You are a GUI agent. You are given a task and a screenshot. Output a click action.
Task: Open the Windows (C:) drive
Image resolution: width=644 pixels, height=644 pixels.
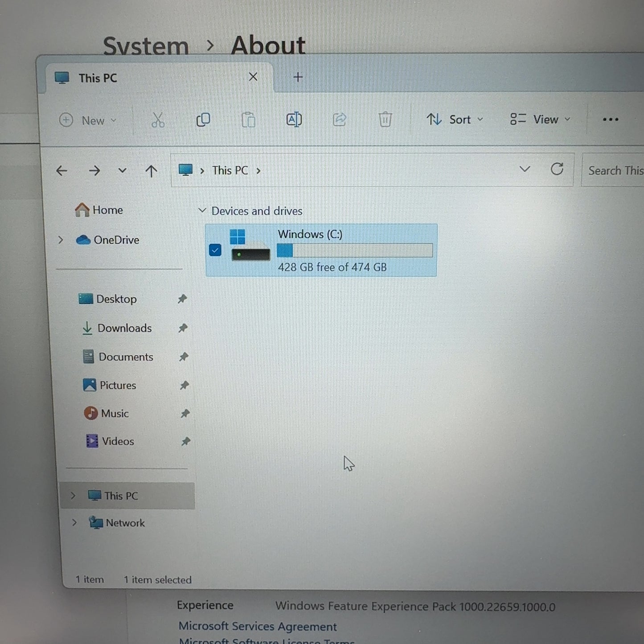310,234
